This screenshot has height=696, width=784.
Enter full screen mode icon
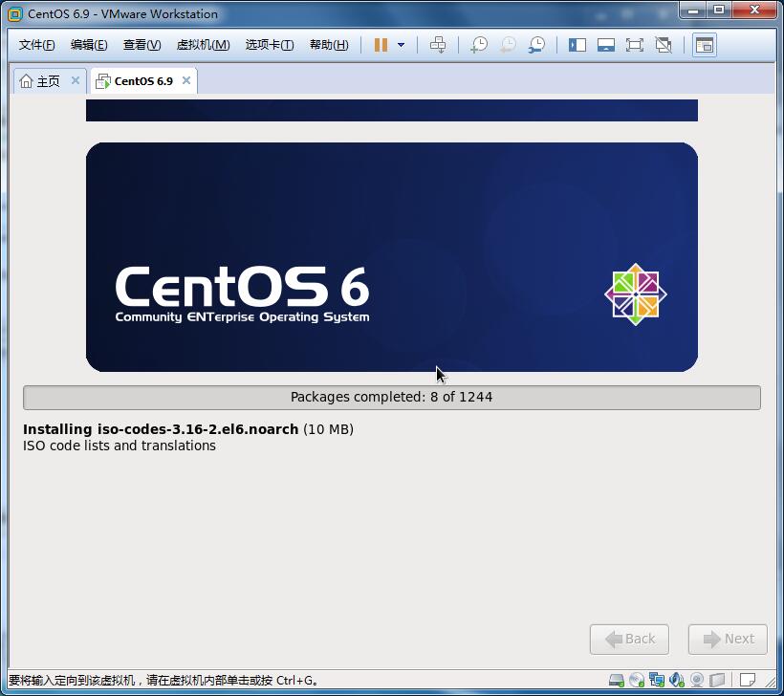635,45
